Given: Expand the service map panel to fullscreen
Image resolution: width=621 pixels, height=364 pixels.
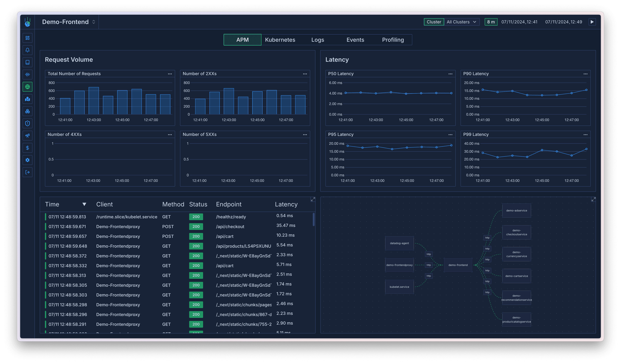Looking at the screenshot, I should click(x=593, y=199).
